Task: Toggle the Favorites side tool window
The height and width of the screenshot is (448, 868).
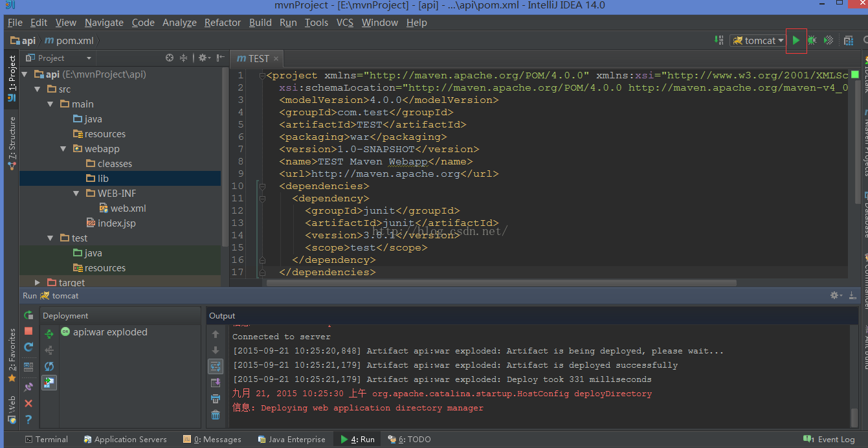Action: coord(12,355)
